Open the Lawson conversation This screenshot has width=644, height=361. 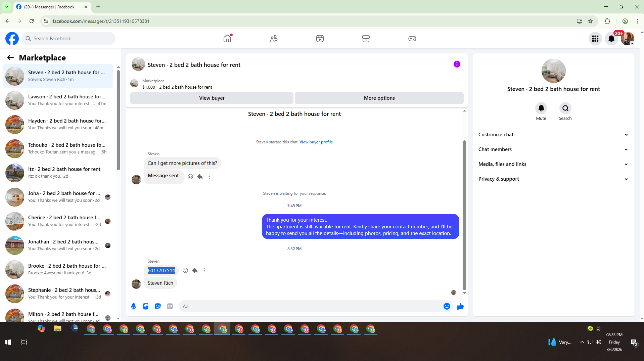[58, 100]
